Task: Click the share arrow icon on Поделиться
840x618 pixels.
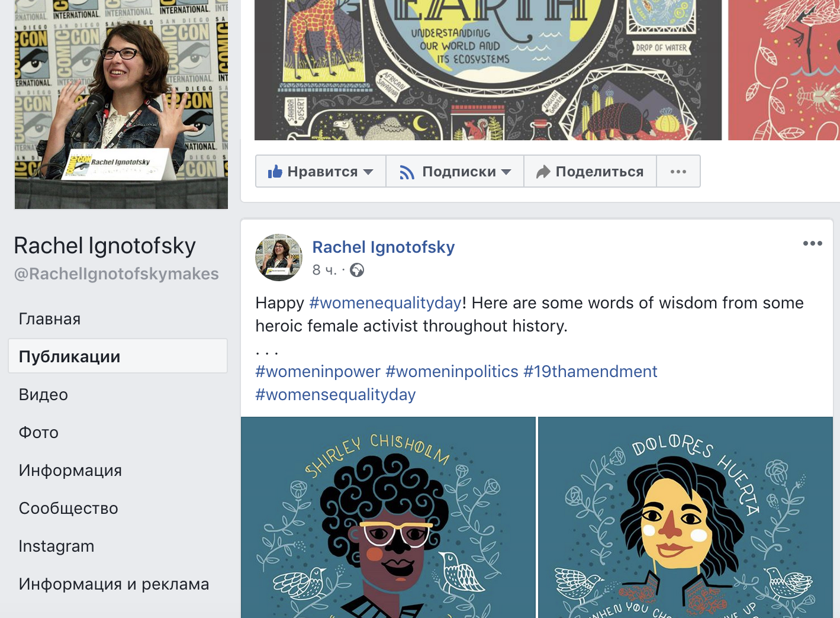Action: click(x=543, y=172)
